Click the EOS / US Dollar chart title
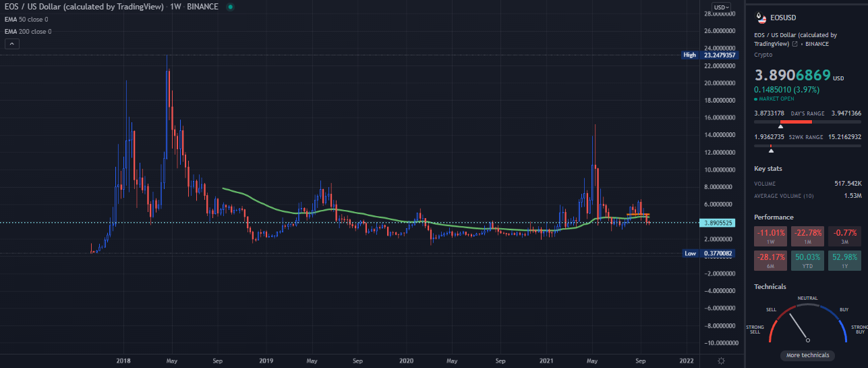 pyautogui.click(x=84, y=7)
